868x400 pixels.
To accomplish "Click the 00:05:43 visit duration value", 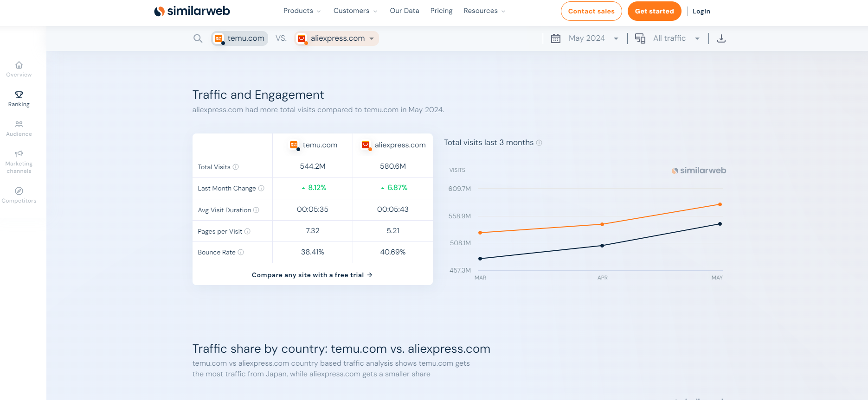I will [x=393, y=210].
